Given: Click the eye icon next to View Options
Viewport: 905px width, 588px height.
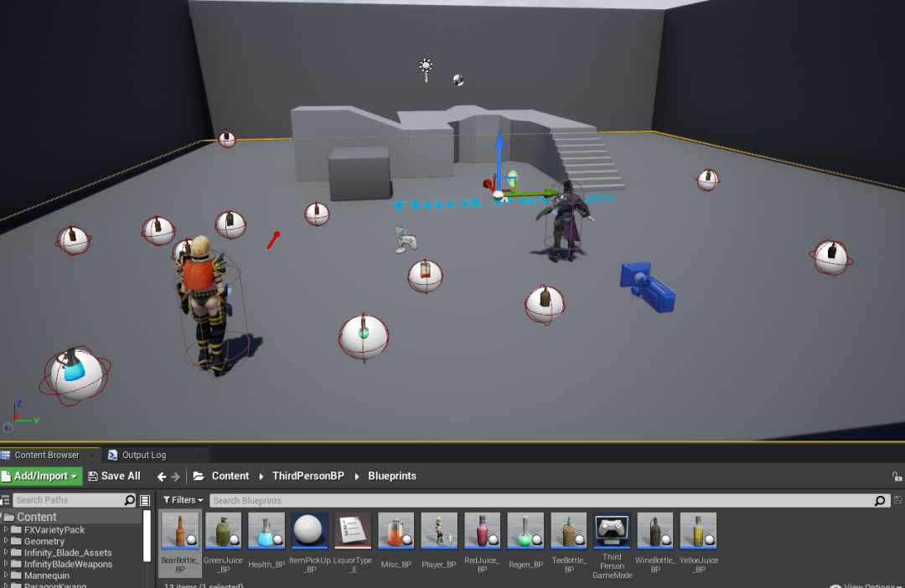Looking at the screenshot, I should (835, 585).
